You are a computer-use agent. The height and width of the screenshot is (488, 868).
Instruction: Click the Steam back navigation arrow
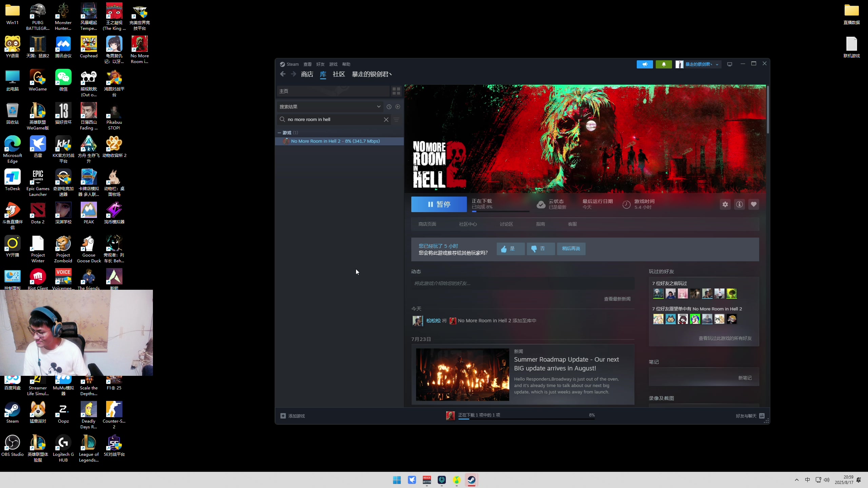click(x=283, y=74)
